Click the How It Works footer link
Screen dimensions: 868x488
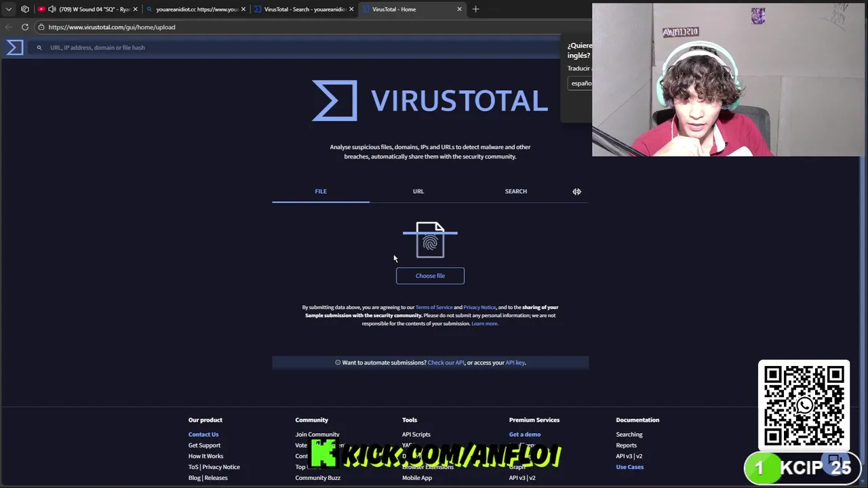point(205,456)
